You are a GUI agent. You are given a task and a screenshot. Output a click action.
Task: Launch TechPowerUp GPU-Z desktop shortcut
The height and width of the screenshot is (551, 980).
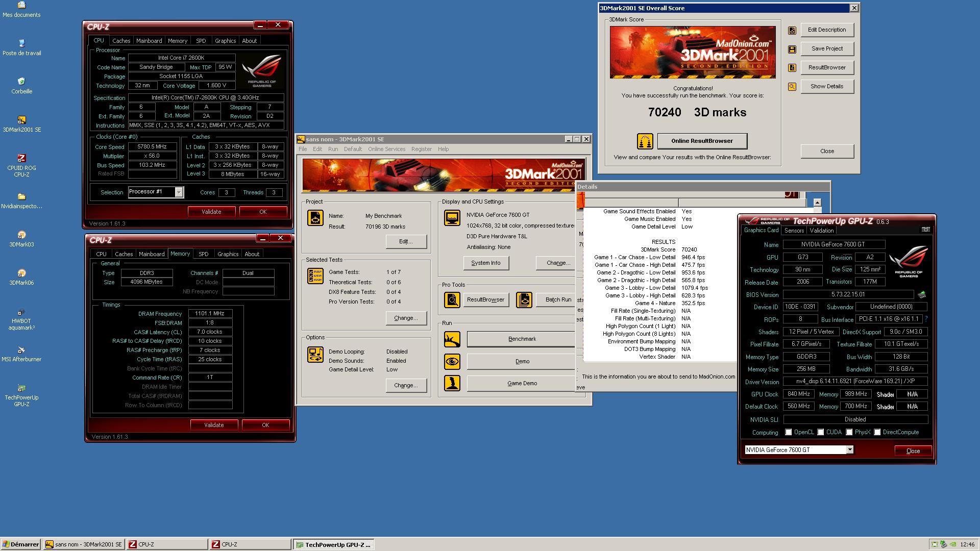(x=21, y=395)
